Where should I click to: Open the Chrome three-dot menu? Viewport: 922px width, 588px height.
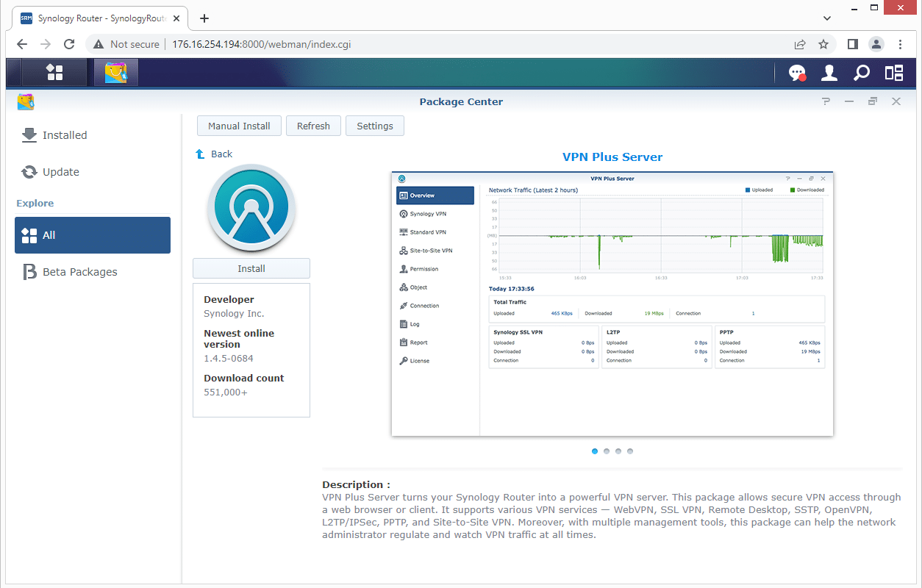901,44
